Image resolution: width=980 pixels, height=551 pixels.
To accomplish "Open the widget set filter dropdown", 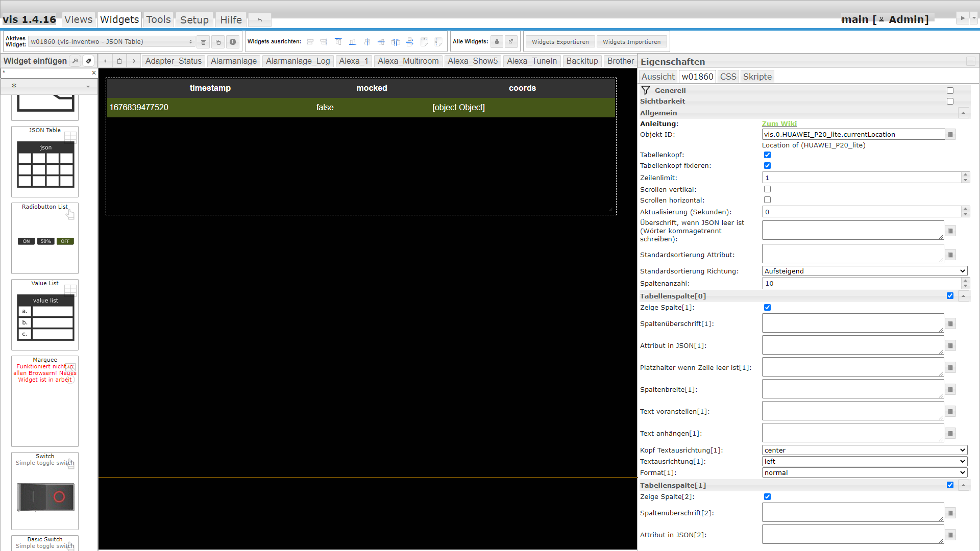I will (x=49, y=86).
